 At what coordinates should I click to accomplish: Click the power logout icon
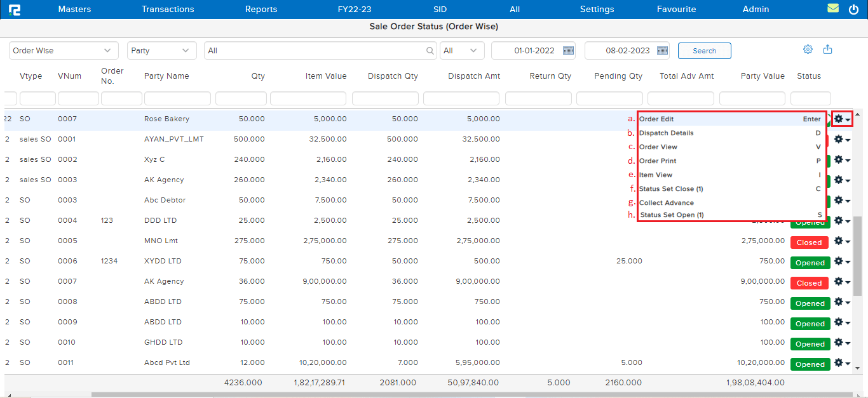point(853,9)
